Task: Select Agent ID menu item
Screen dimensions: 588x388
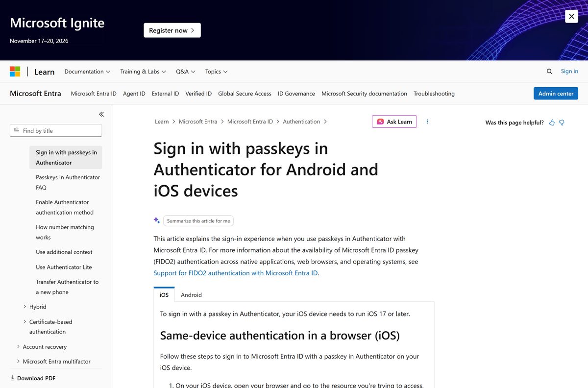Action: (134, 94)
